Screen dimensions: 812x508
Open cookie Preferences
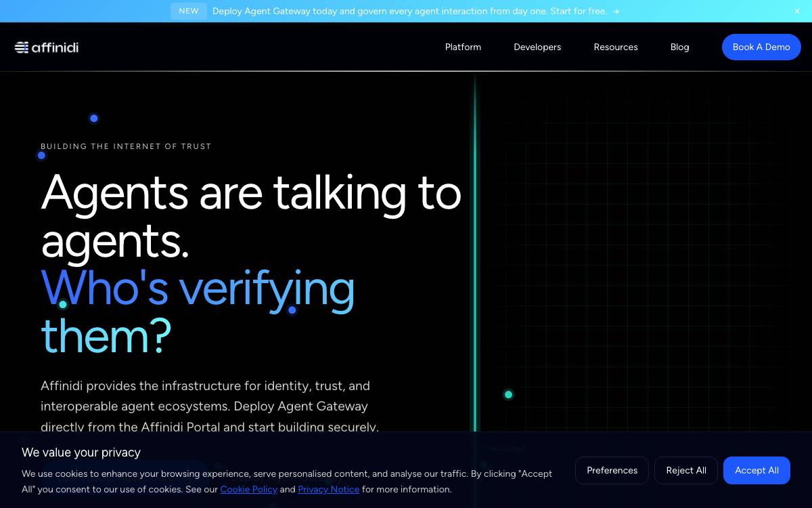click(612, 470)
